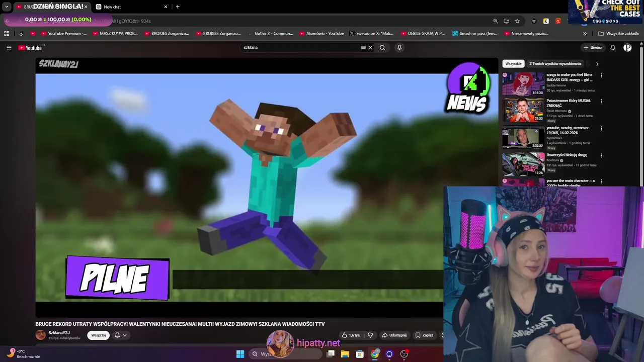Bookmark this page with the star icon
Image resolution: width=644 pixels, height=362 pixels.
(517, 21)
